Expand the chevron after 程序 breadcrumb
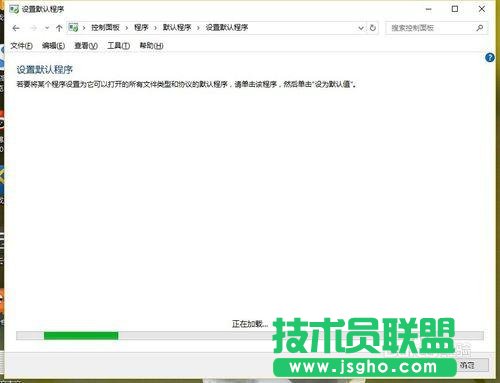Viewport: 500px width, 383px height. coord(155,28)
